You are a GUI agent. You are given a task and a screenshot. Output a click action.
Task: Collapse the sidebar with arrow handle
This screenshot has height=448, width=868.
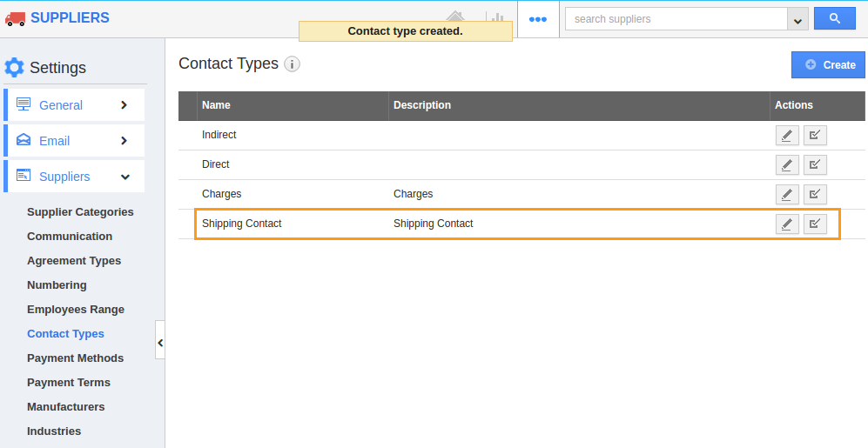point(160,339)
